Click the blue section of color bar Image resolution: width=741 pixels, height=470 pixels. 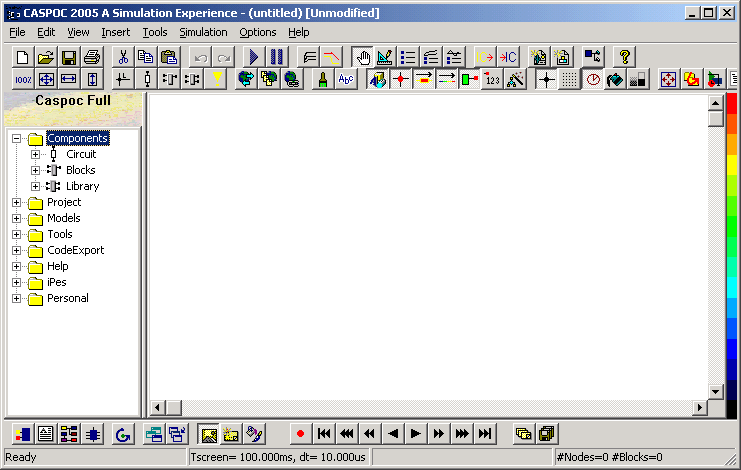(x=732, y=347)
